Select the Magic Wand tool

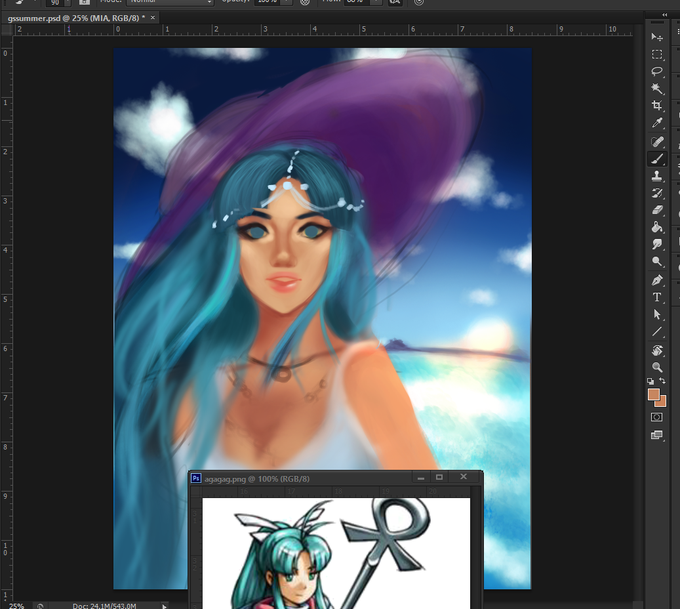click(x=657, y=88)
